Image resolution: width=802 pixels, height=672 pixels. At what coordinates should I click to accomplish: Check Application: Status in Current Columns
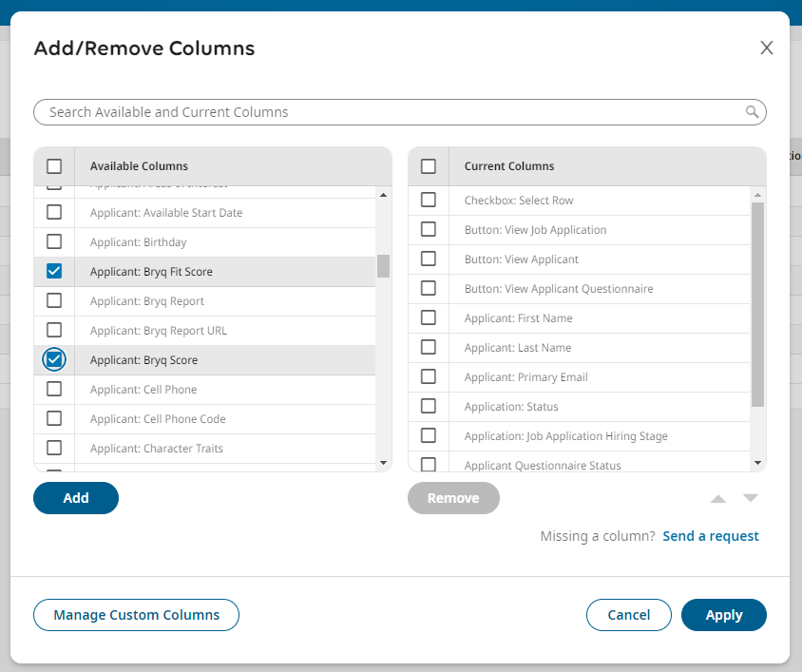click(429, 407)
